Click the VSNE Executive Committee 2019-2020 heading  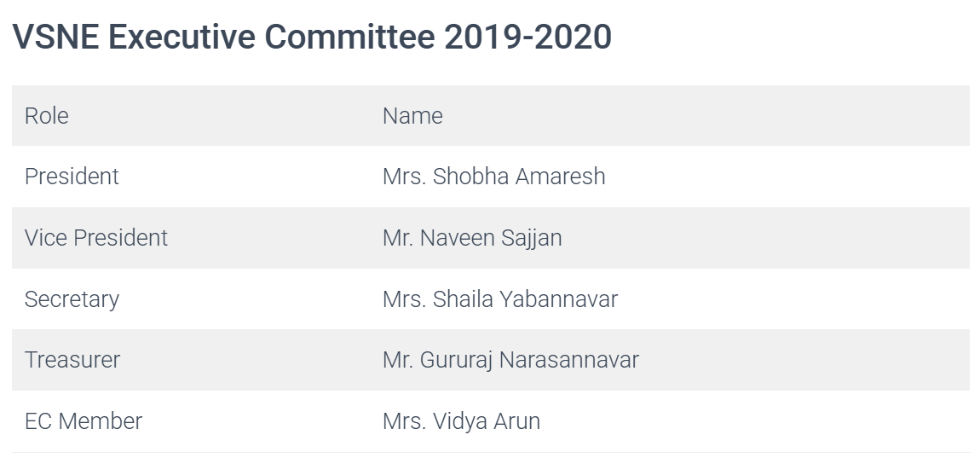click(312, 38)
